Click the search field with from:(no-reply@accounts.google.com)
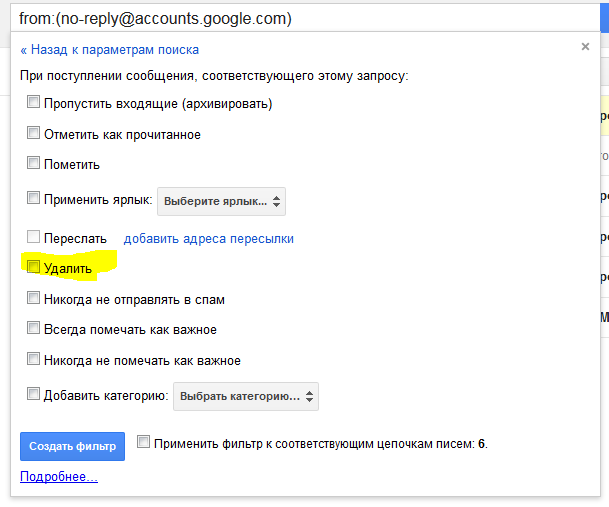609x507 pixels. click(x=300, y=17)
